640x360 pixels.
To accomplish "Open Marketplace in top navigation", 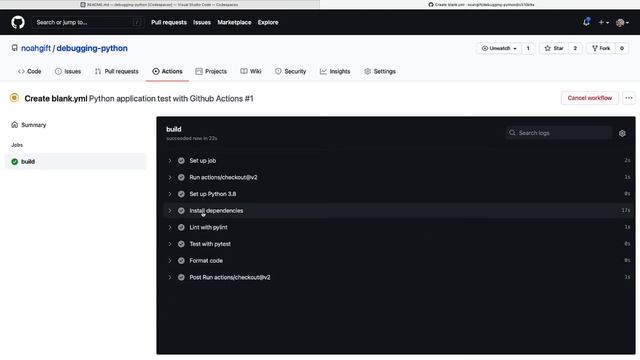I will pyautogui.click(x=234, y=22).
